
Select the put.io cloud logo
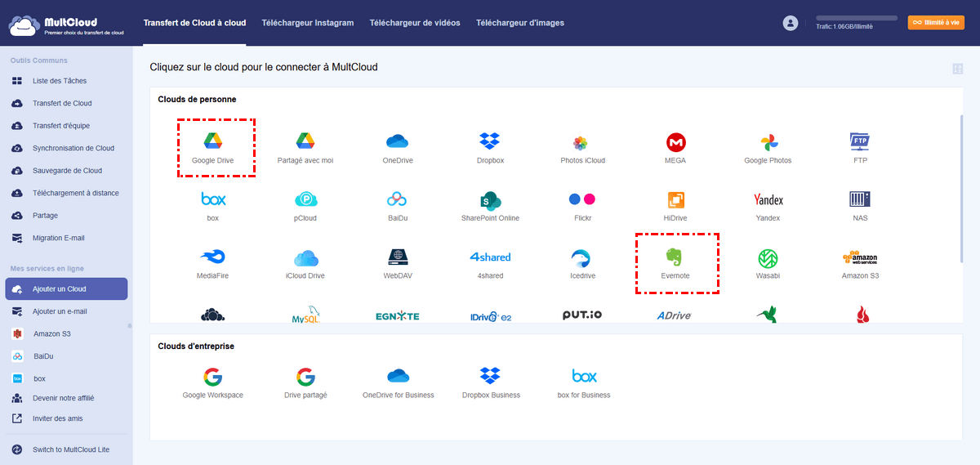[x=583, y=315]
